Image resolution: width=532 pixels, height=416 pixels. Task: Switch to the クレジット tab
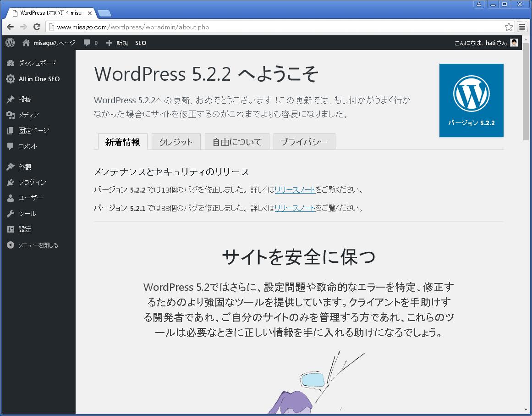[x=176, y=142]
